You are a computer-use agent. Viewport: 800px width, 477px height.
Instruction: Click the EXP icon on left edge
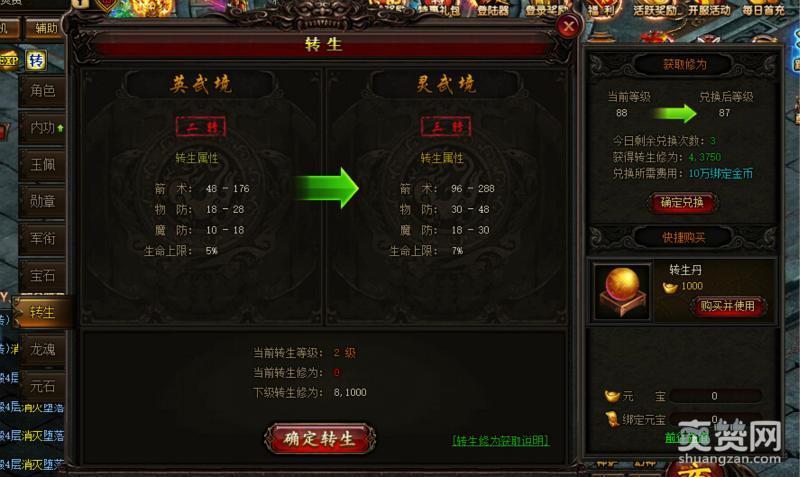point(9,61)
